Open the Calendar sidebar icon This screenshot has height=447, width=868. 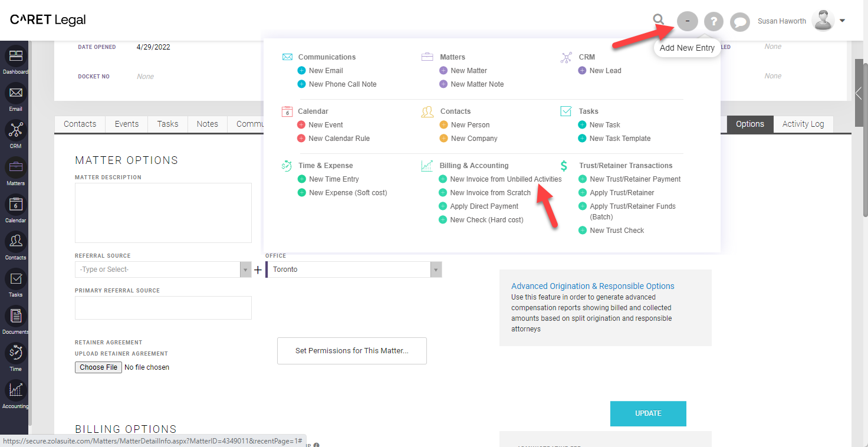point(16,205)
